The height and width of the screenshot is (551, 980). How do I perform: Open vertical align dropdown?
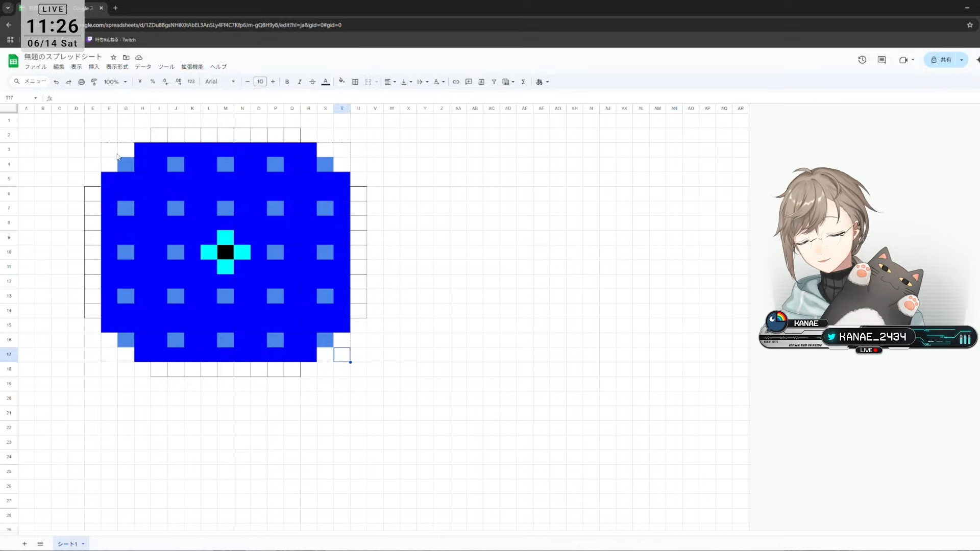(x=407, y=82)
